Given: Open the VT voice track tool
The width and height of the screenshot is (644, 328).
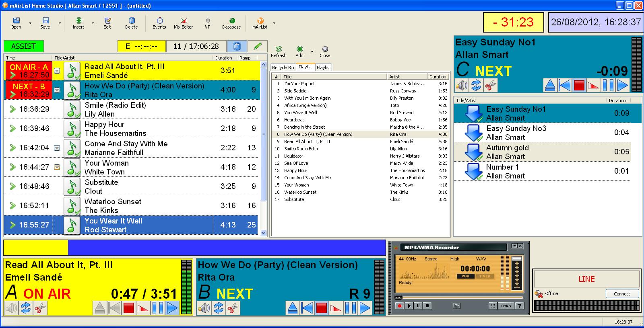Looking at the screenshot, I should pos(208,23).
